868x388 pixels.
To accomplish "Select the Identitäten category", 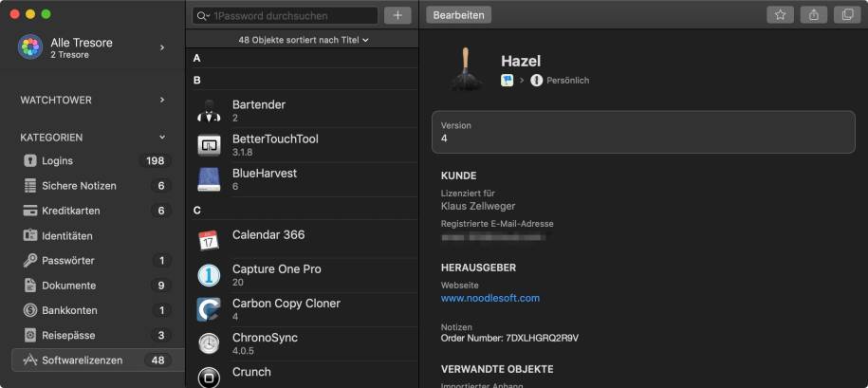I will tap(98, 236).
